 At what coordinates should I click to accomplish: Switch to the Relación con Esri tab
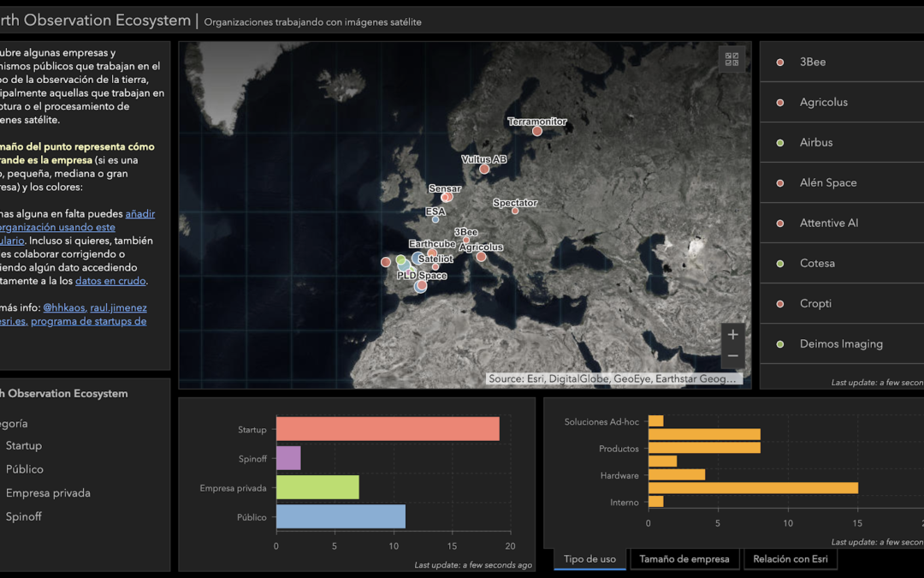click(x=791, y=559)
